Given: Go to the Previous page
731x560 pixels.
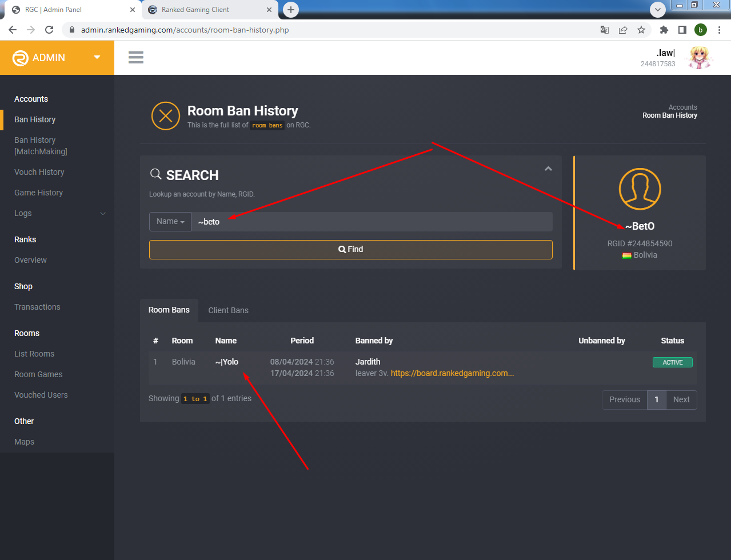Looking at the screenshot, I should tap(625, 399).
